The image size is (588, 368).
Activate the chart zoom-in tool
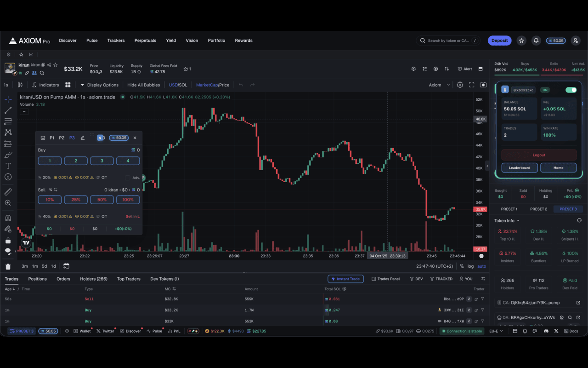(x=8, y=203)
